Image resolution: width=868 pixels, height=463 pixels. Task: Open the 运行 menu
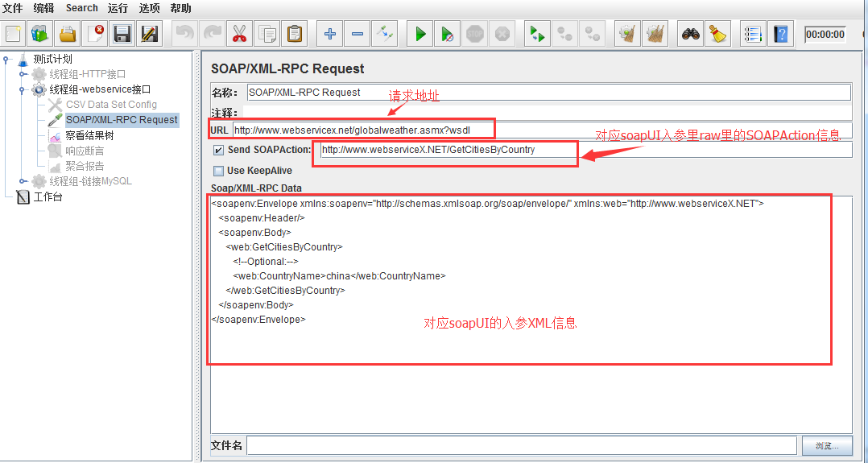click(x=118, y=8)
